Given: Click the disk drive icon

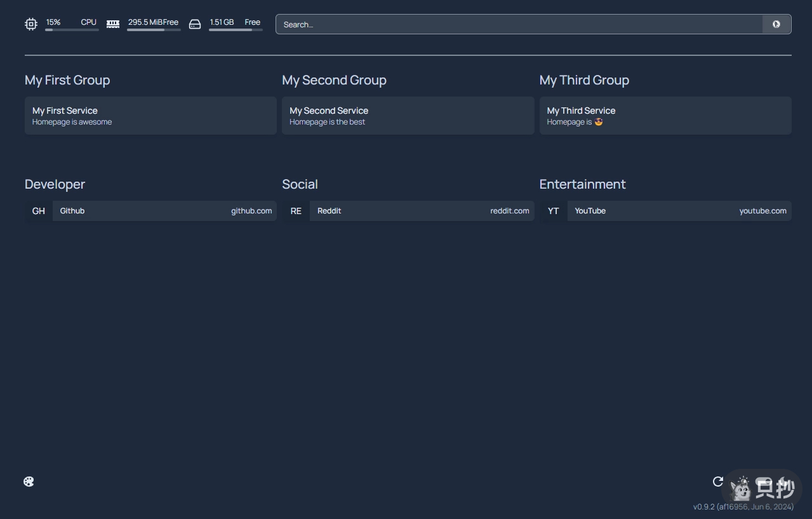Looking at the screenshot, I should [195, 24].
